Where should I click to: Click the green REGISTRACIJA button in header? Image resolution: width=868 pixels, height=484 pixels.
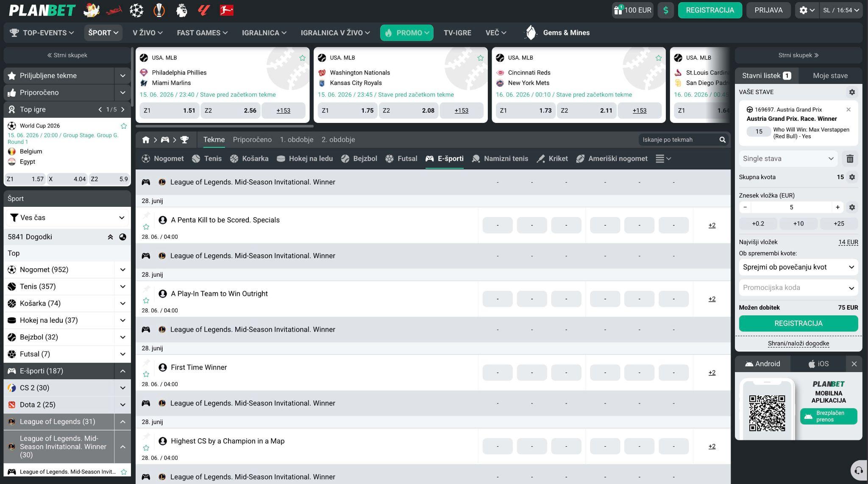click(x=710, y=10)
